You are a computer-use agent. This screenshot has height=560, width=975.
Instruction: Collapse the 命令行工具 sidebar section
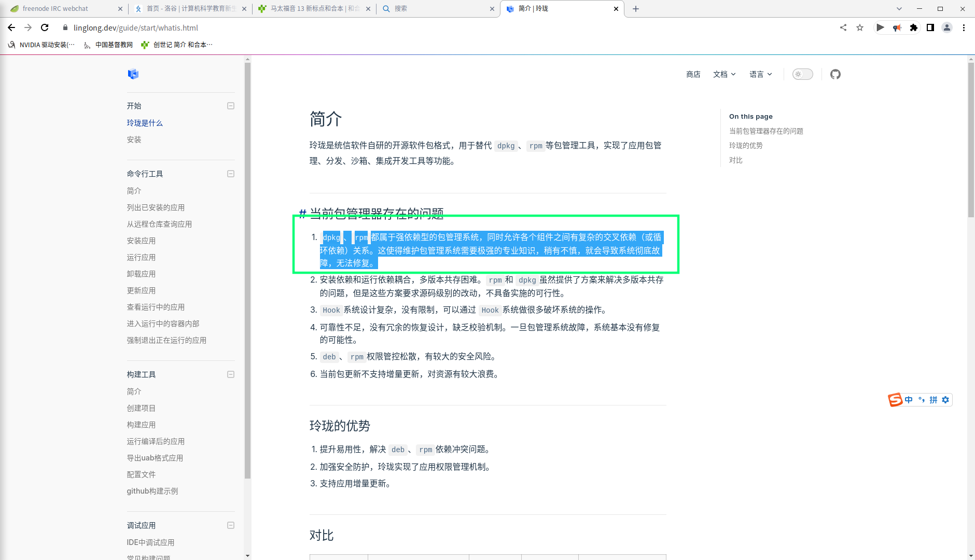tap(231, 174)
